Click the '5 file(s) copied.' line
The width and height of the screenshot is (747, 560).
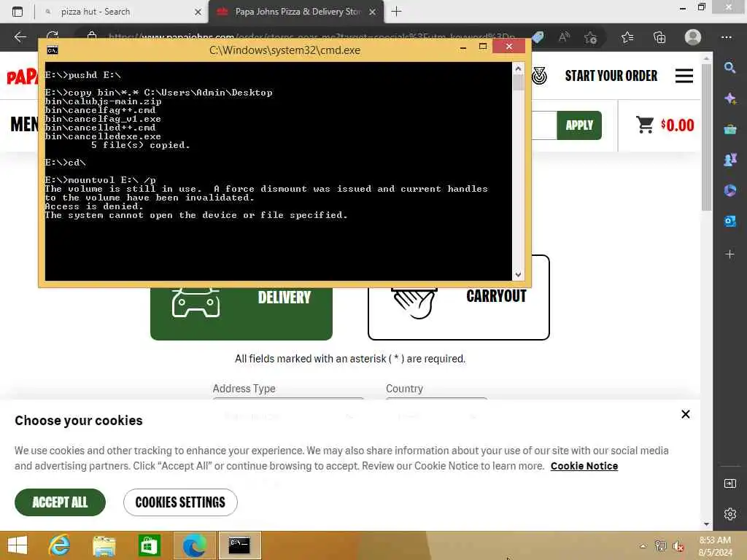point(141,145)
